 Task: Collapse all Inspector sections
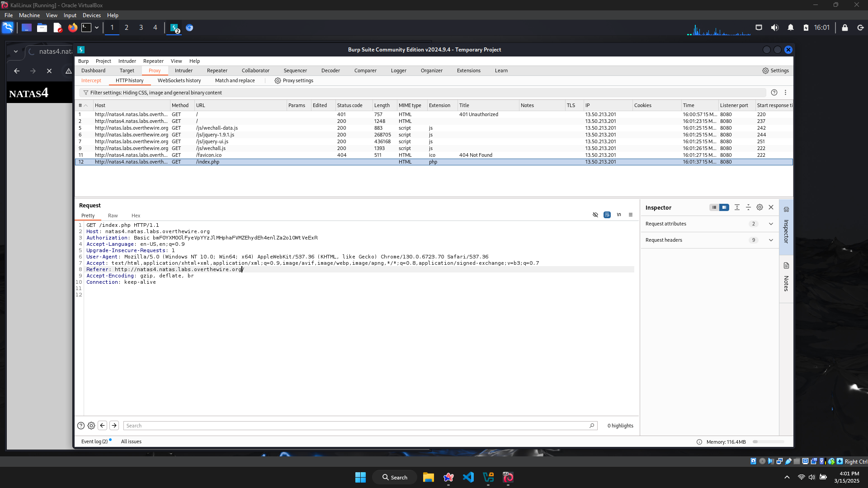tap(748, 207)
